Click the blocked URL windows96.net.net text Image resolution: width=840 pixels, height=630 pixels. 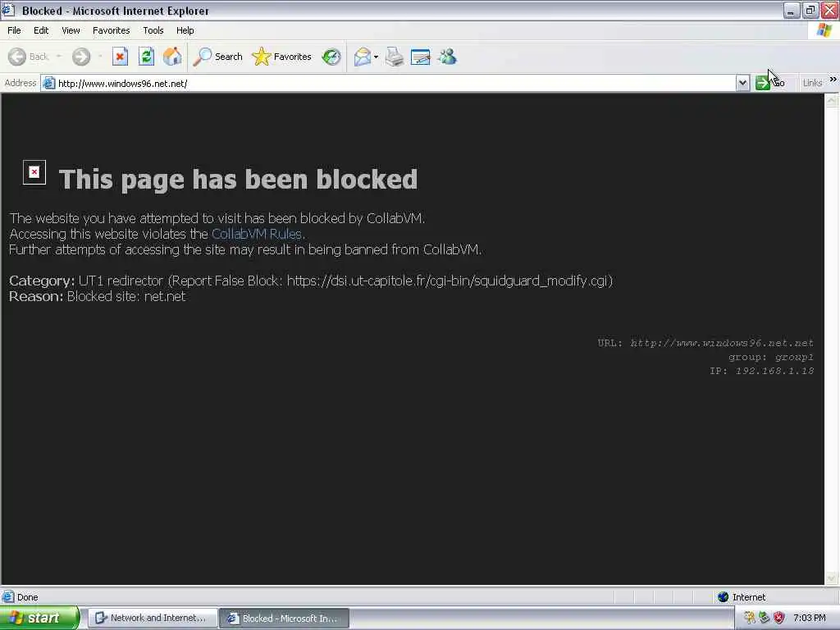click(x=722, y=343)
